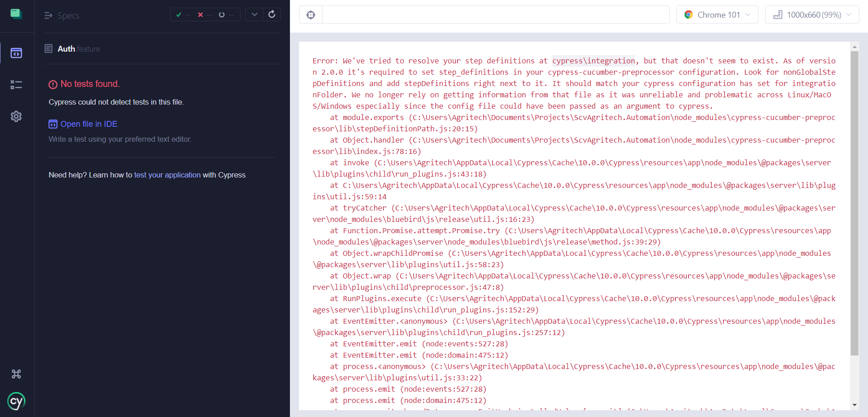Follow the test your application link
Viewport: 868px width, 417px height.
tap(167, 175)
